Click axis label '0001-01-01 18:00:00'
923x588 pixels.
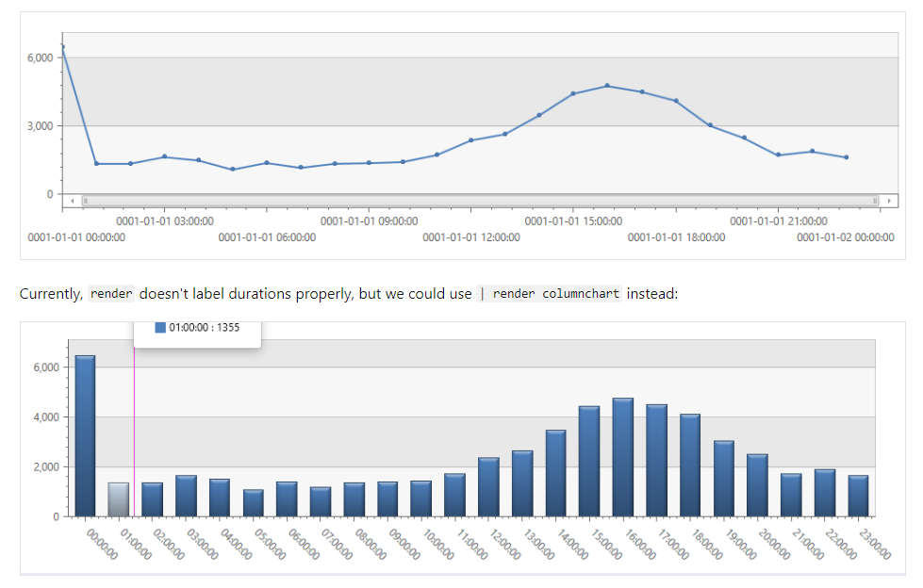(x=676, y=237)
